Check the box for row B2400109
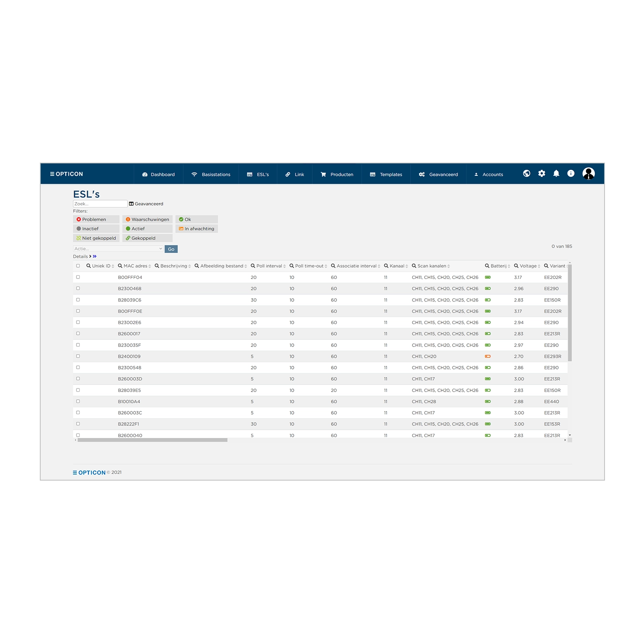644x644 pixels. click(x=78, y=356)
